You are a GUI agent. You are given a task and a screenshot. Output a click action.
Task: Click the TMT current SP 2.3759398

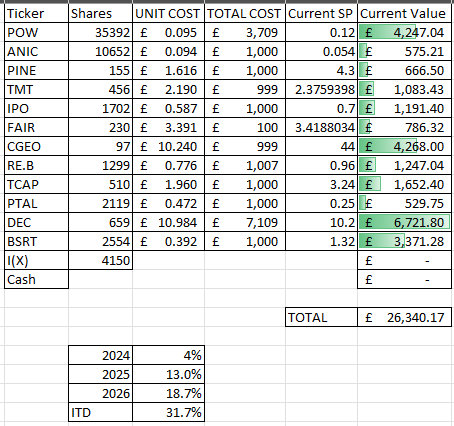(x=321, y=89)
